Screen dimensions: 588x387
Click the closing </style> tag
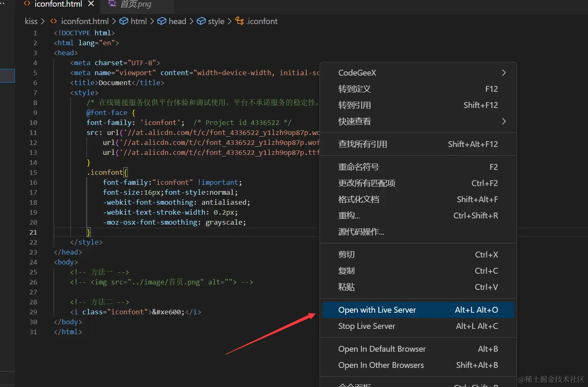tap(86, 242)
